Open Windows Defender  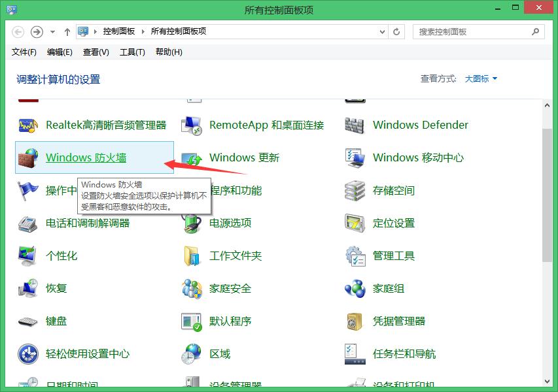tap(419, 125)
